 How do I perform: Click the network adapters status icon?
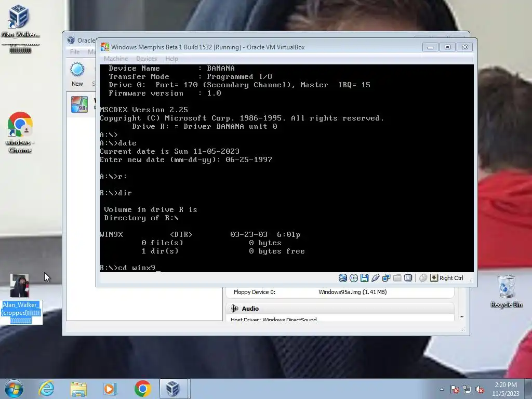(386, 278)
